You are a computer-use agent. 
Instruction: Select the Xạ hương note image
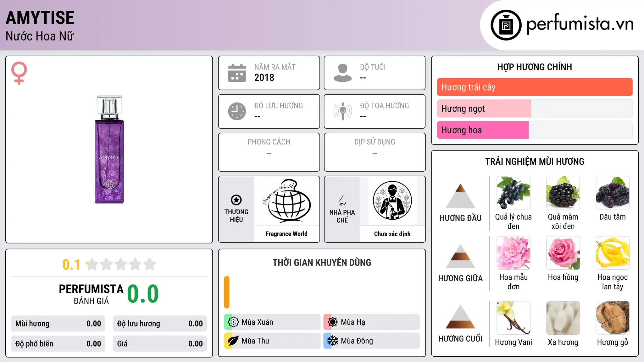point(563,318)
